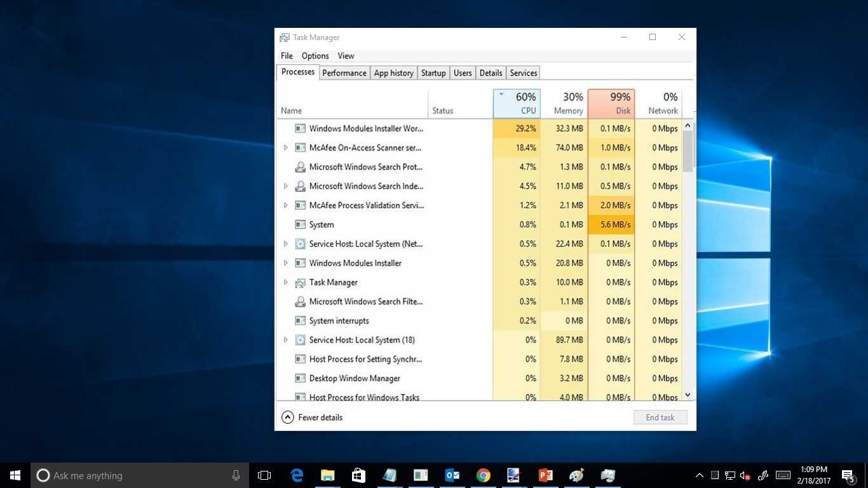This screenshot has width=868, height=488.
Task: Click Desktop Window Manager process icon
Action: coord(301,378)
